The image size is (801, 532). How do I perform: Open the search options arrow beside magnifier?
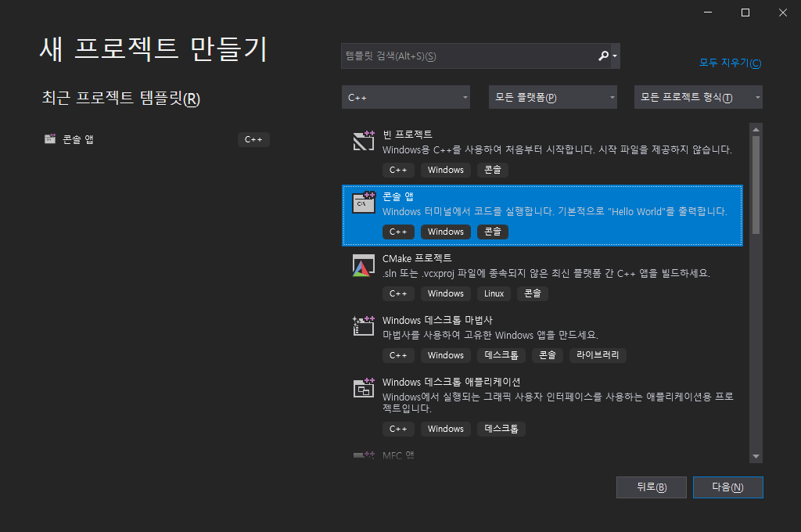[615, 56]
